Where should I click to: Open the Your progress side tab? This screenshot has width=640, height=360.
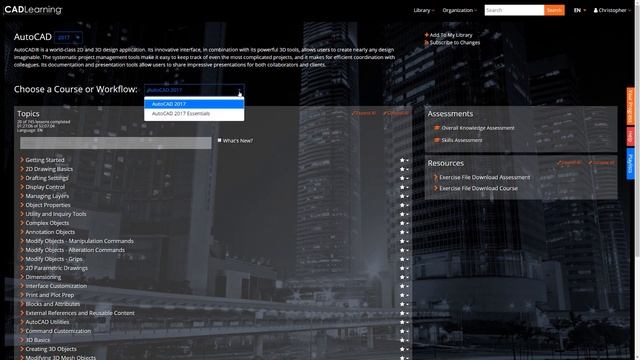(x=631, y=106)
